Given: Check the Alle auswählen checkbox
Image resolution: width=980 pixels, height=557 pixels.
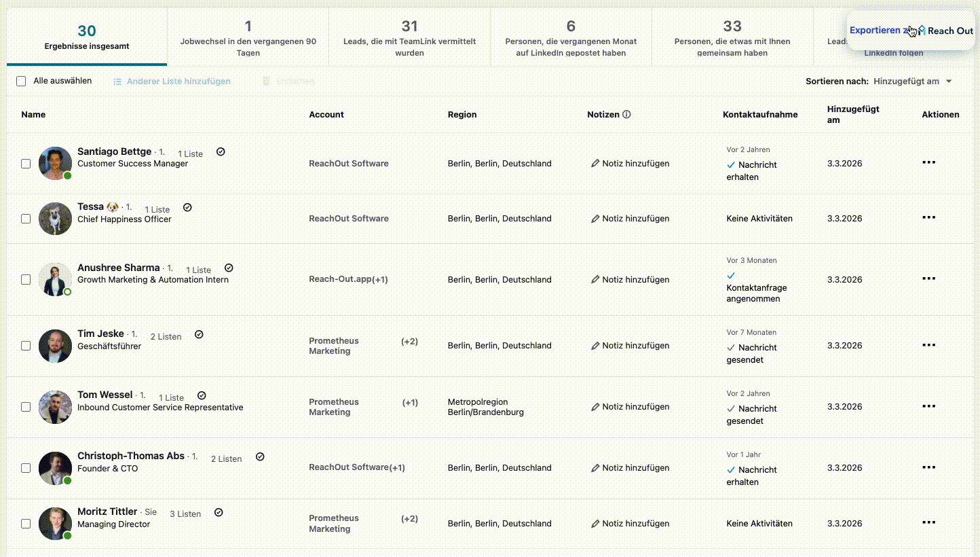Looking at the screenshot, I should tap(21, 81).
